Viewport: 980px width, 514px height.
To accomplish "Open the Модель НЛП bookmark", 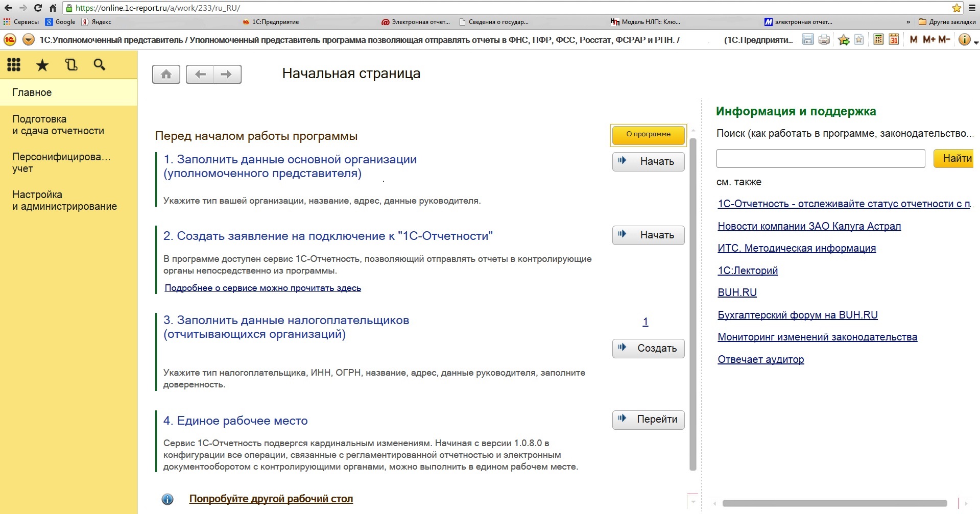I will pos(646,22).
